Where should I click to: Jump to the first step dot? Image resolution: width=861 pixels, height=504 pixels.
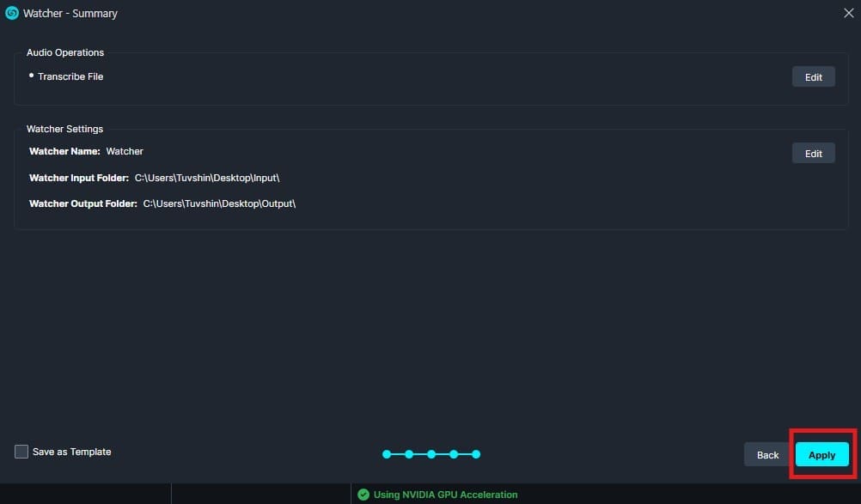coord(387,454)
